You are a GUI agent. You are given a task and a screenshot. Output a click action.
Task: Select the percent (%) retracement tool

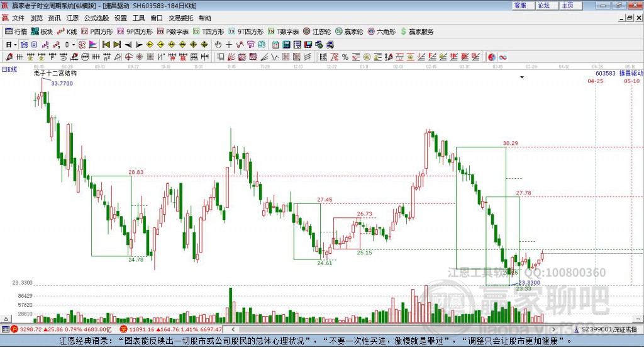point(345,57)
